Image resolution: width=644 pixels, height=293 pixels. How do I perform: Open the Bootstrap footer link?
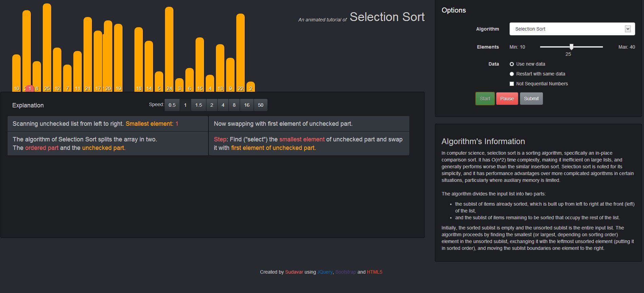(x=346, y=272)
